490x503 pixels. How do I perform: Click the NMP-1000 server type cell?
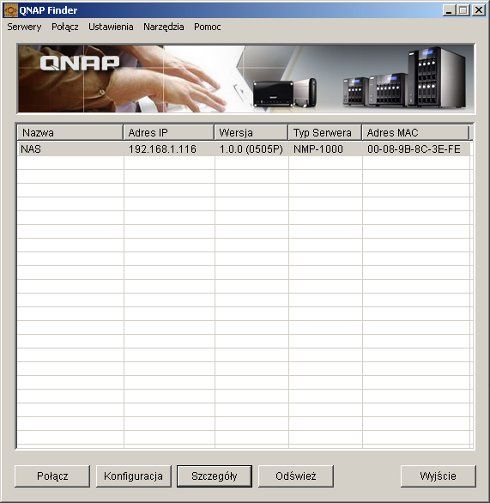tap(318, 149)
